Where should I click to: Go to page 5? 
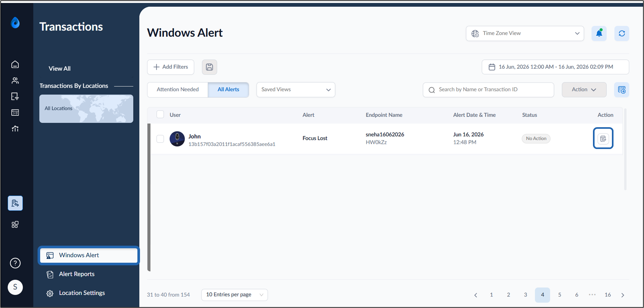coord(560,295)
